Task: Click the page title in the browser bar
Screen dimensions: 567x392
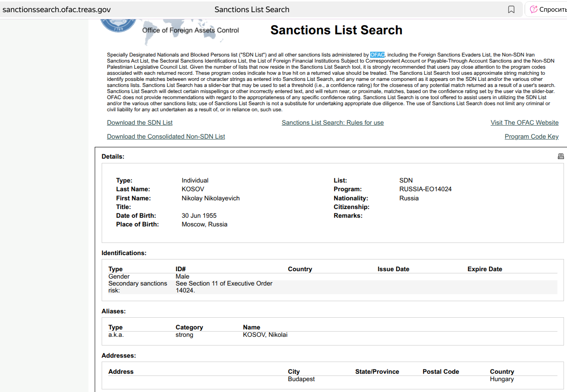Action: (x=252, y=10)
